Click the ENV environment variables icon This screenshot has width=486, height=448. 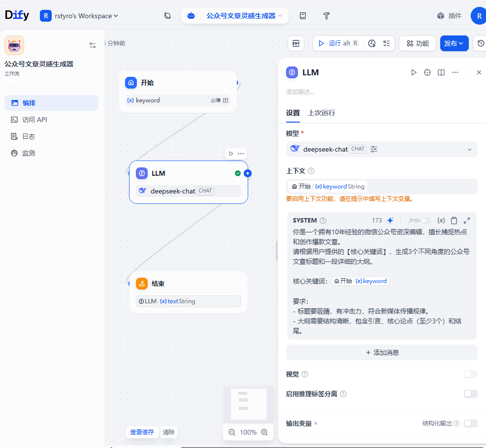[296, 43]
